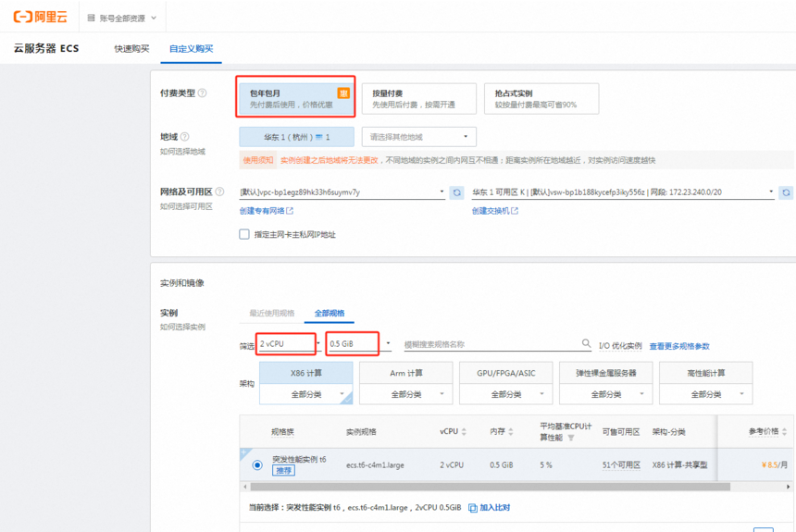The image size is (796, 532).
Task: Switch to 全部规格 tab
Action: tap(330, 314)
